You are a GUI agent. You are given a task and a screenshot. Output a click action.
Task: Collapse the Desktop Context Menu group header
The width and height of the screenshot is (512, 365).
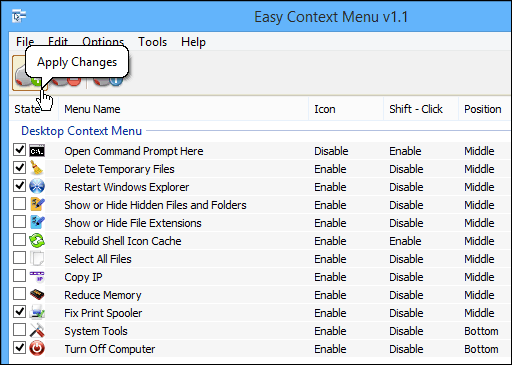coord(82,131)
